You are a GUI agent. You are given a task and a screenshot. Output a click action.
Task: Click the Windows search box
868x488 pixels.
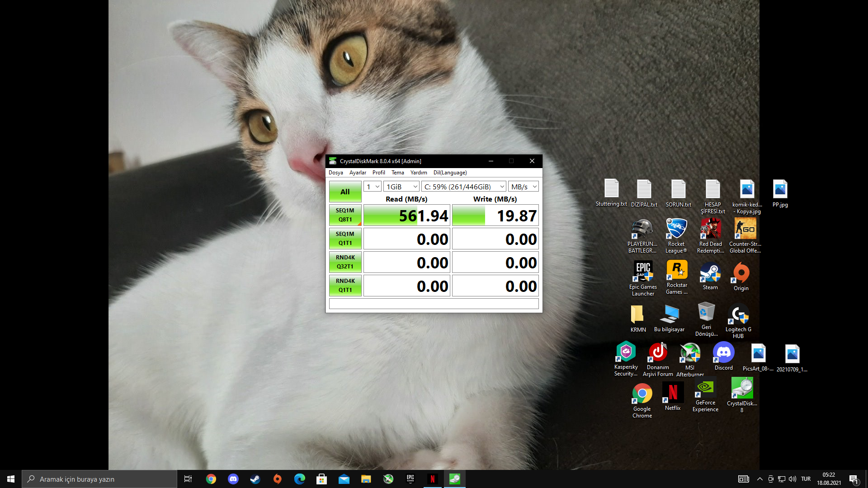(x=99, y=479)
